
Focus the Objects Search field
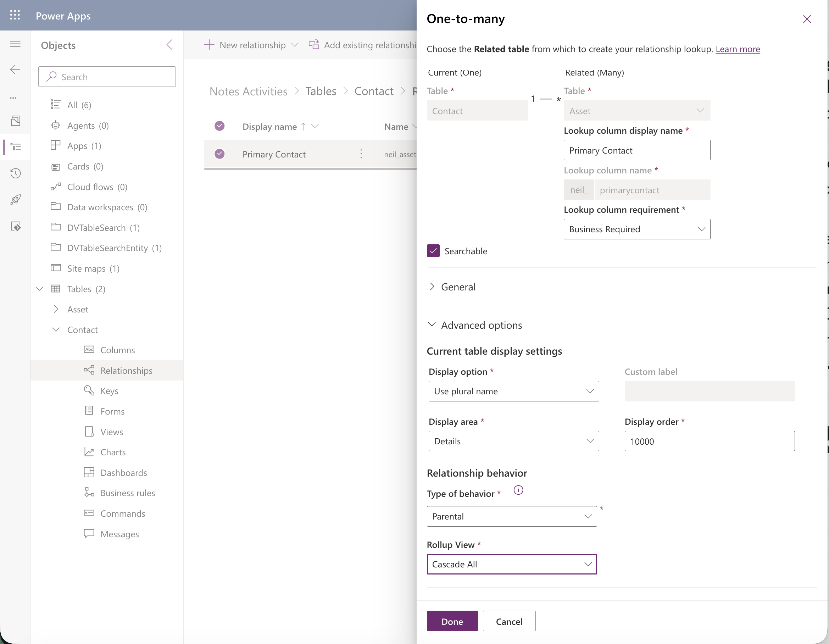[x=107, y=77]
